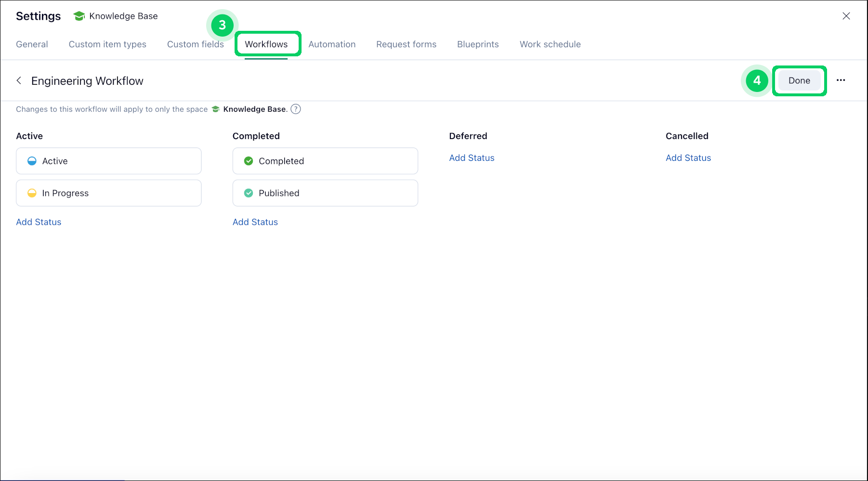Click the In Progress yellow status icon
Viewport: 868px width, 481px height.
click(31, 193)
